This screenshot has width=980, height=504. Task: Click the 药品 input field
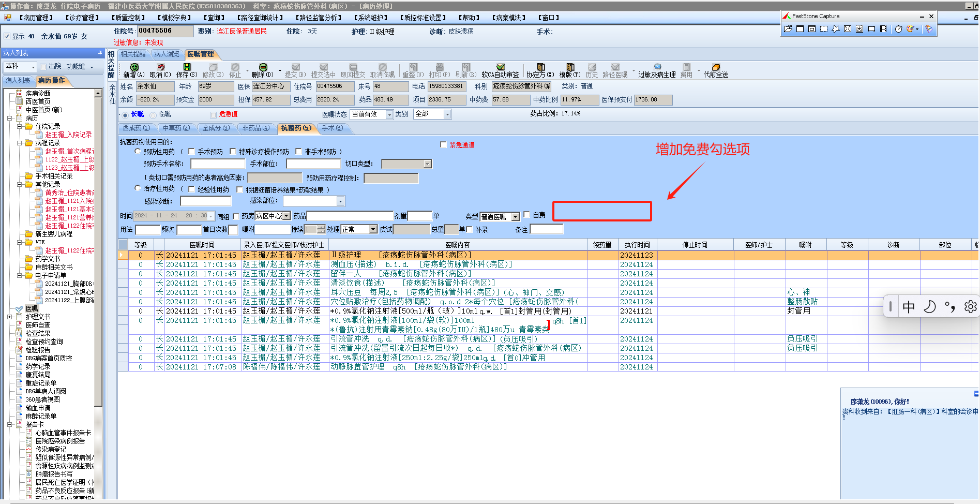[350, 216]
